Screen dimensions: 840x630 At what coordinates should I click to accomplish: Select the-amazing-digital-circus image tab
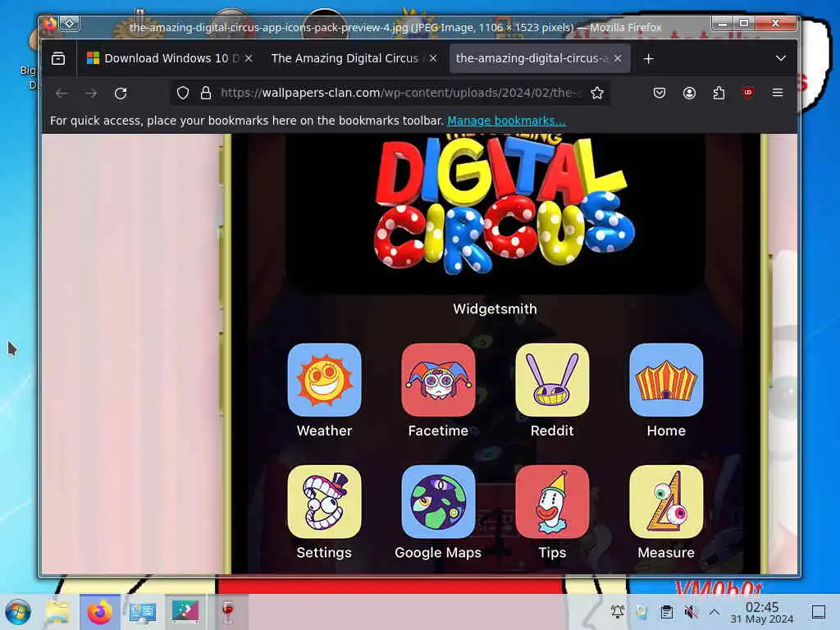pos(540,58)
